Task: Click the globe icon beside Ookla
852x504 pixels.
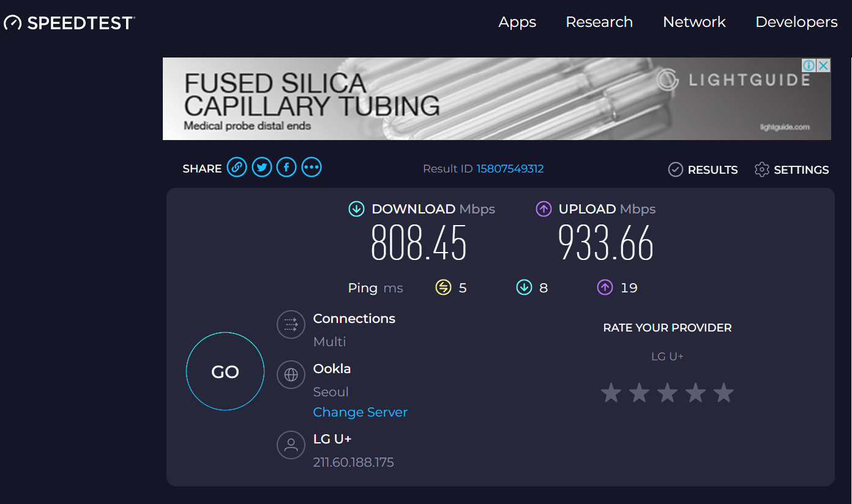Action: pyautogui.click(x=291, y=374)
